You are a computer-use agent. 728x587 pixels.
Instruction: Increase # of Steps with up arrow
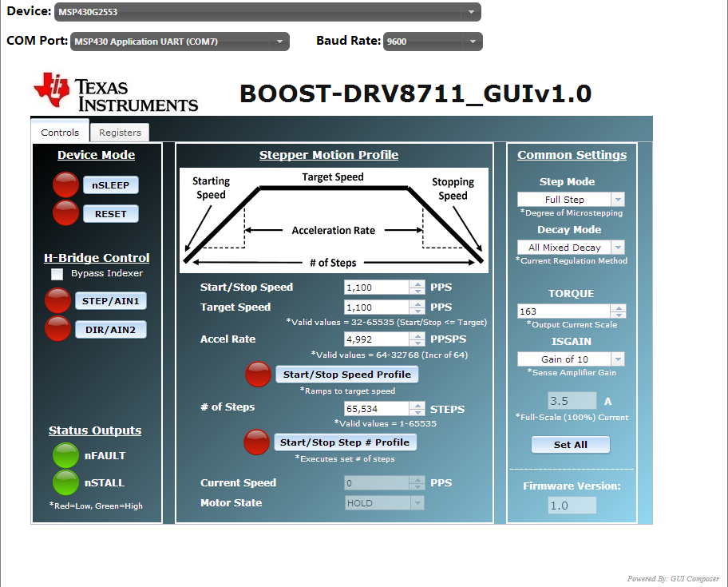417,406
